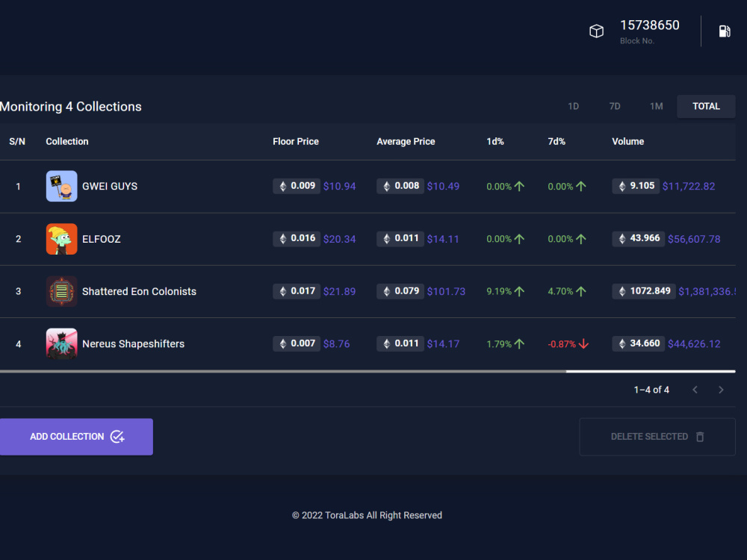The width and height of the screenshot is (747, 560).
Task: Click the Ethereum icon beside GWEI GUYS floor price
Action: pyautogui.click(x=283, y=186)
